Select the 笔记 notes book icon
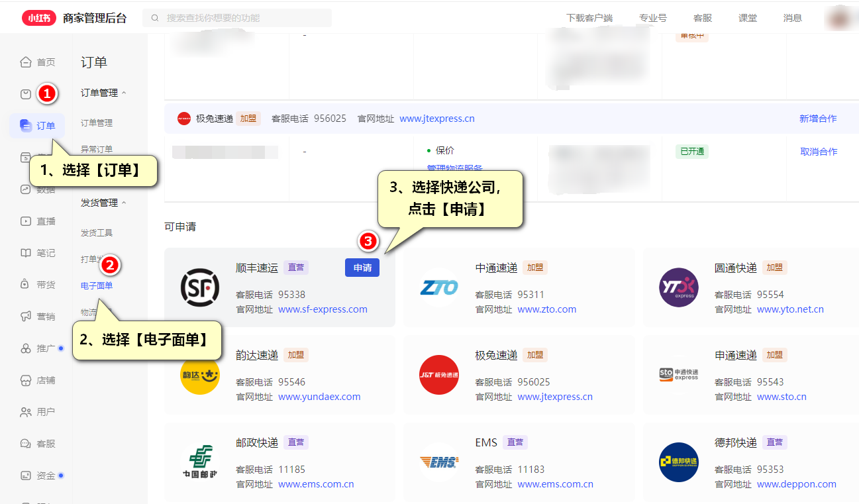 [x=26, y=253]
